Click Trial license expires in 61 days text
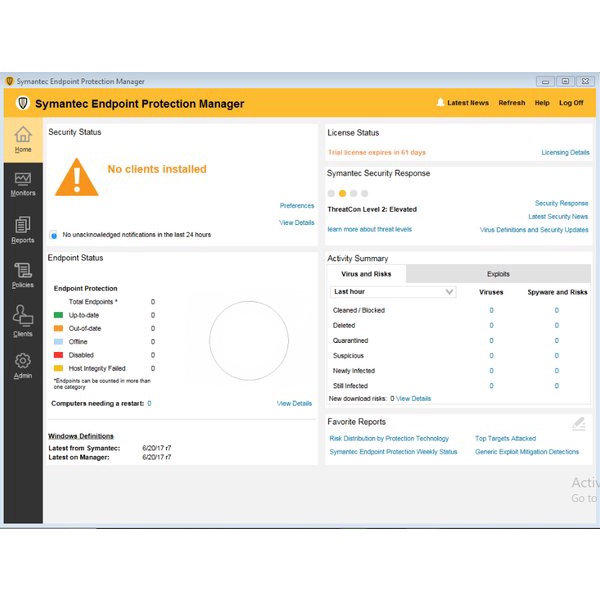The width and height of the screenshot is (600, 600). coord(377,152)
